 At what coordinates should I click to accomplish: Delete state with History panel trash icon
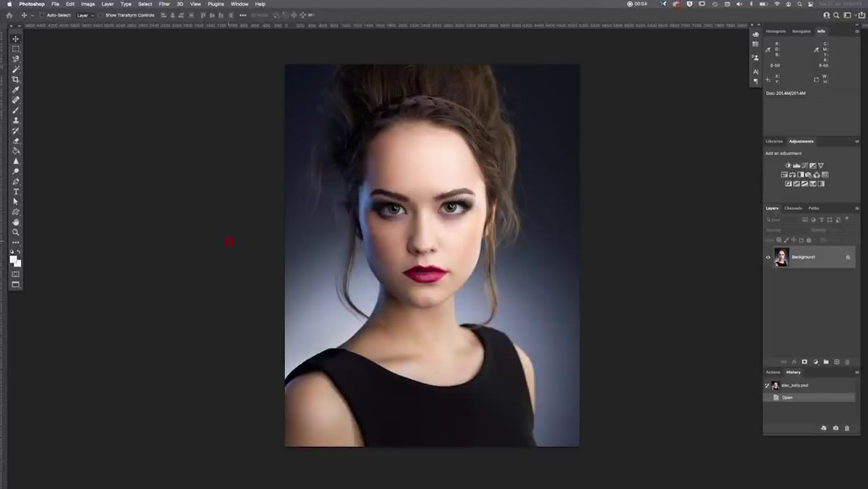[847, 428]
